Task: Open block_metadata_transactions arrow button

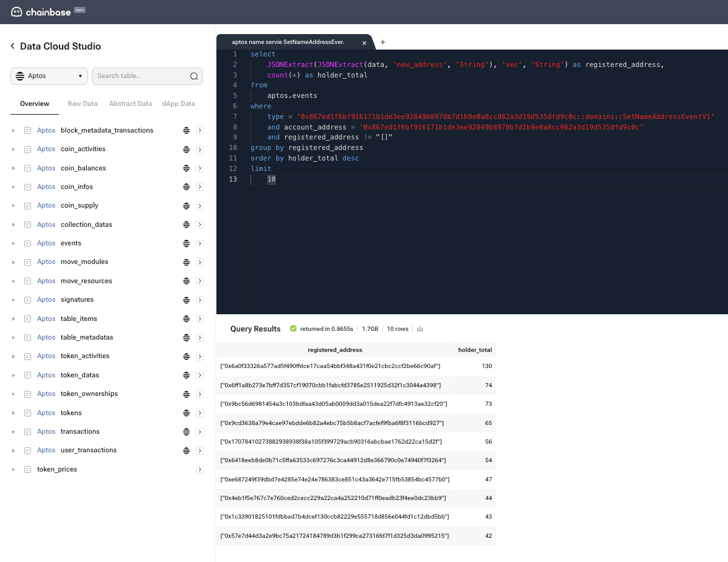Action: click(200, 130)
